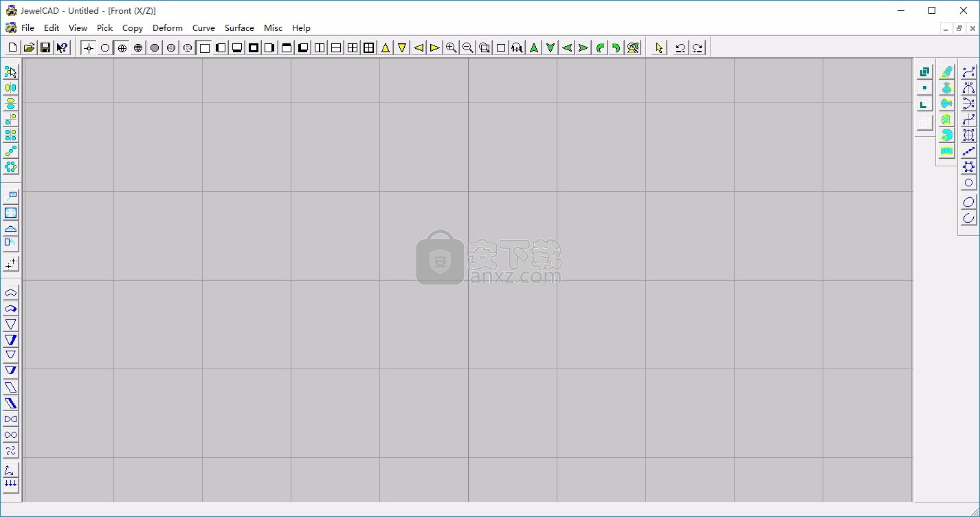
Task: Zoom out with the magnifier minus icon
Action: (468, 47)
